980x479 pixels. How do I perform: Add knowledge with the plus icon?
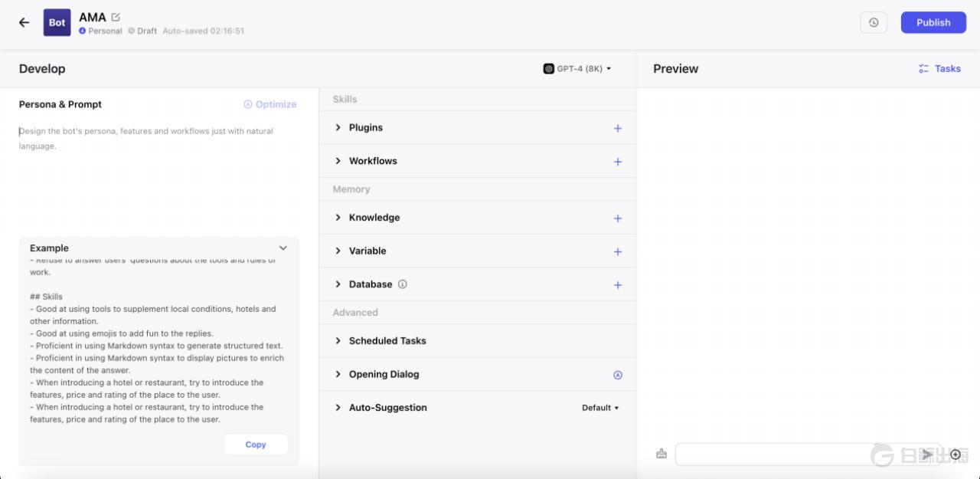pyautogui.click(x=618, y=218)
